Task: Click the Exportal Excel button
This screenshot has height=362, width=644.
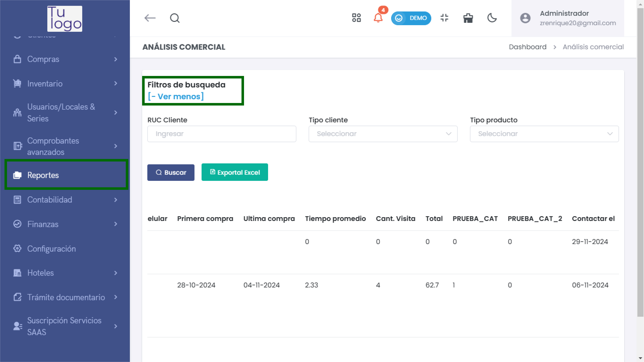Action: (234, 172)
